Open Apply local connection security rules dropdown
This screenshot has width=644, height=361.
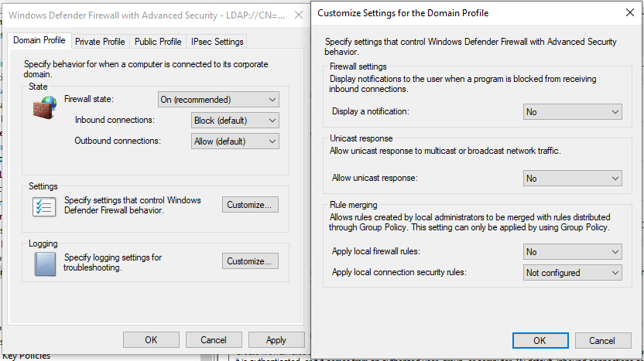point(573,273)
